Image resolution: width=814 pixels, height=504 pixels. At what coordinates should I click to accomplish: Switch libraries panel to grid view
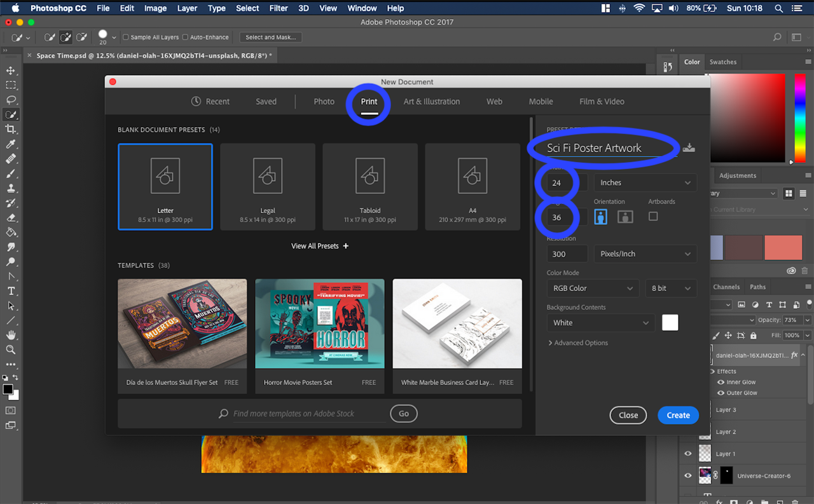pos(789,193)
